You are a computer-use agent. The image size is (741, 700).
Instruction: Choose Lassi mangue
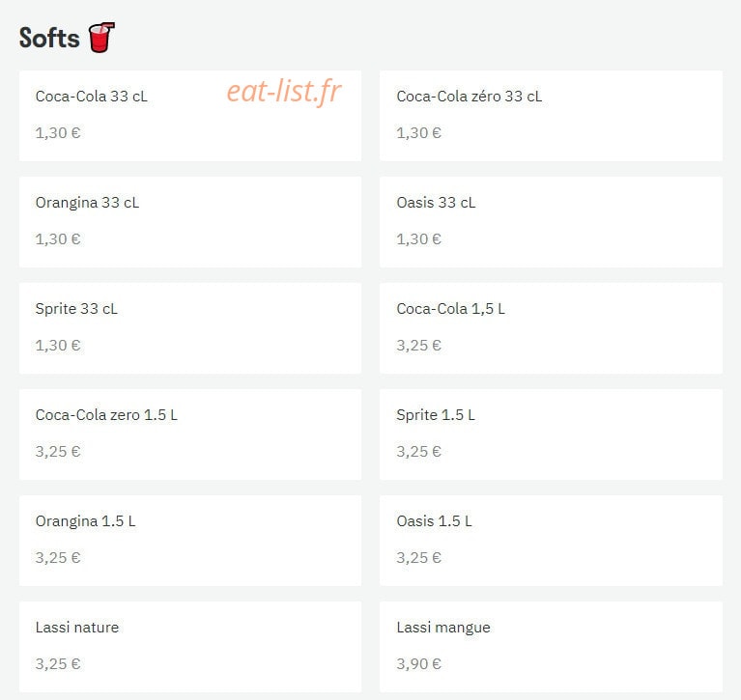(x=551, y=647)
